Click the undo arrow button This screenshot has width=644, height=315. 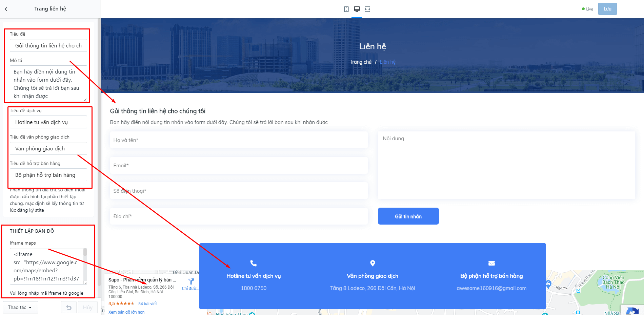(69, 307)
